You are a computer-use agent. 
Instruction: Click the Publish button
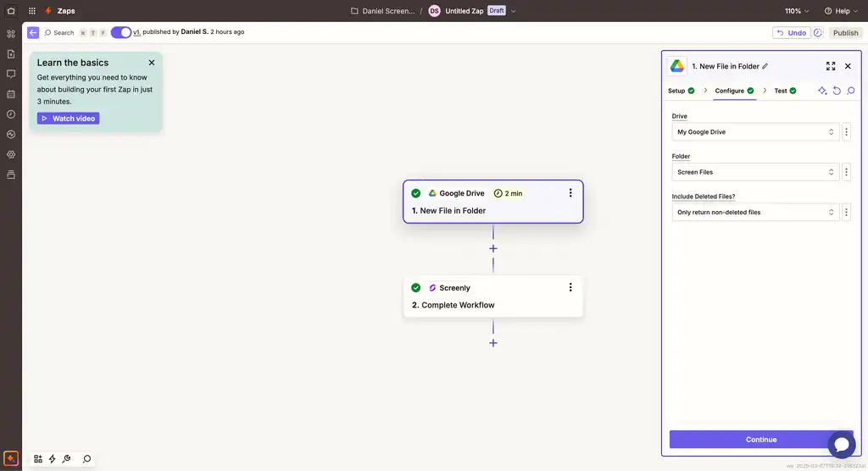(845, 33)
